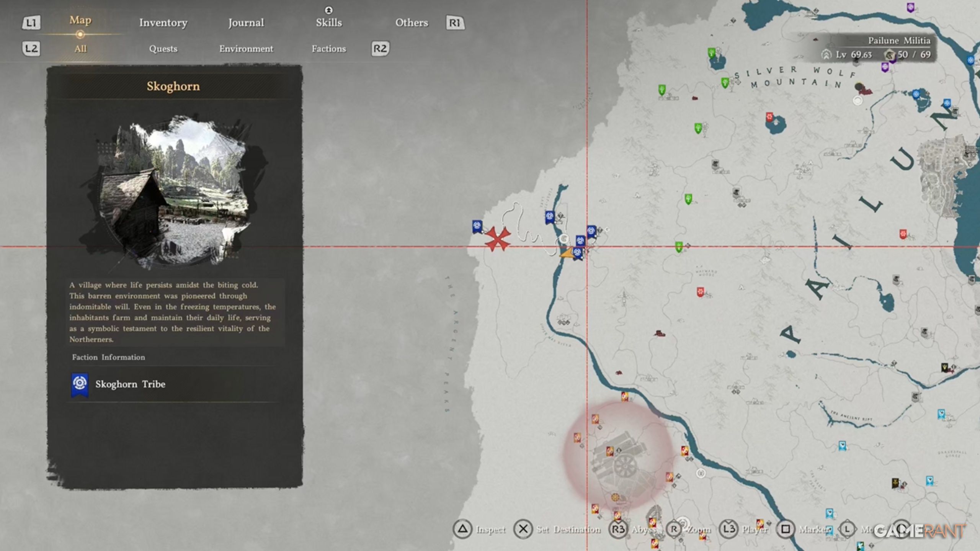Screen dimensions: 980x551
Task: Switch to the Journal tab
Action: pos(246,23)
